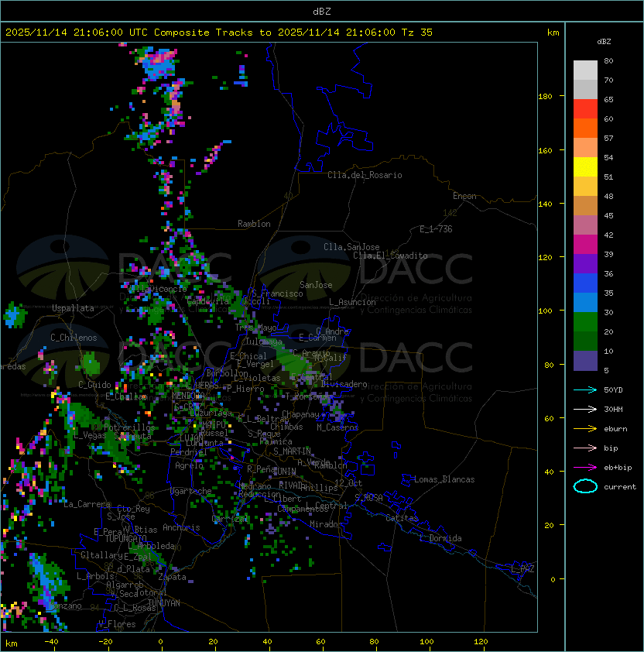The width and height of the screenshot is (644, 652).
Task: Click the 'Ramblon' label in the upper map
Action: (254, 224)
